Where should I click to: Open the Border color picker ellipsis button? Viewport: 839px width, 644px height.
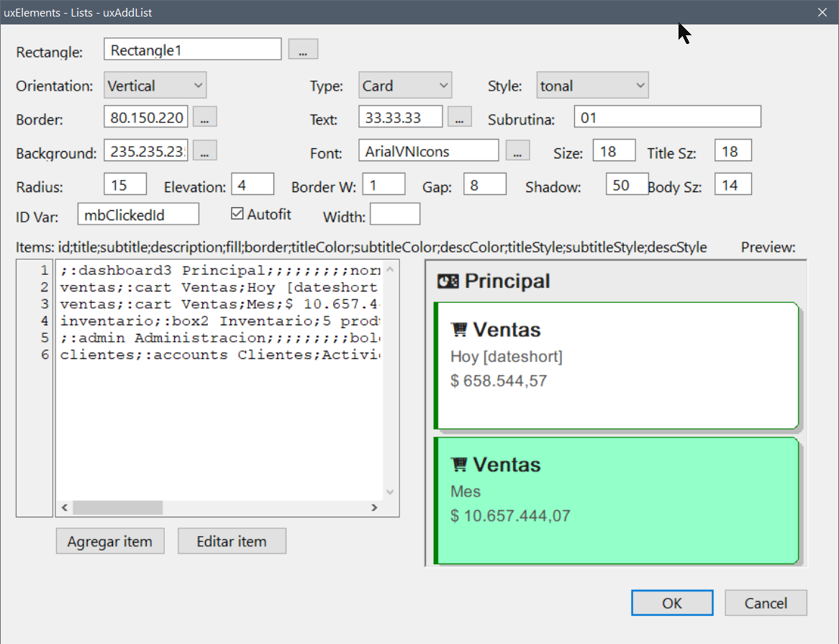pyautogui.click(x=205, y=117)
